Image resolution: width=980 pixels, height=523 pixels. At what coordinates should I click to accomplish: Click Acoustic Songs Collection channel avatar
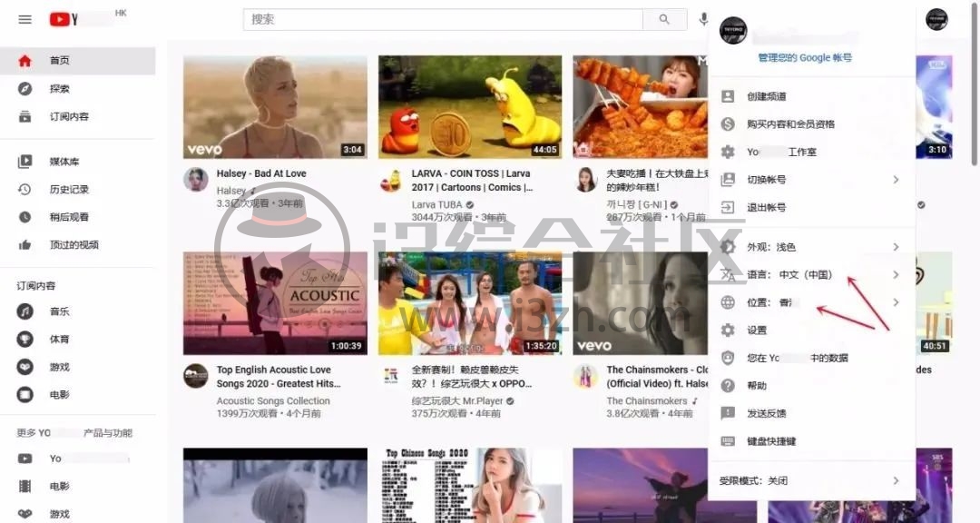click(x=196, y=376)
